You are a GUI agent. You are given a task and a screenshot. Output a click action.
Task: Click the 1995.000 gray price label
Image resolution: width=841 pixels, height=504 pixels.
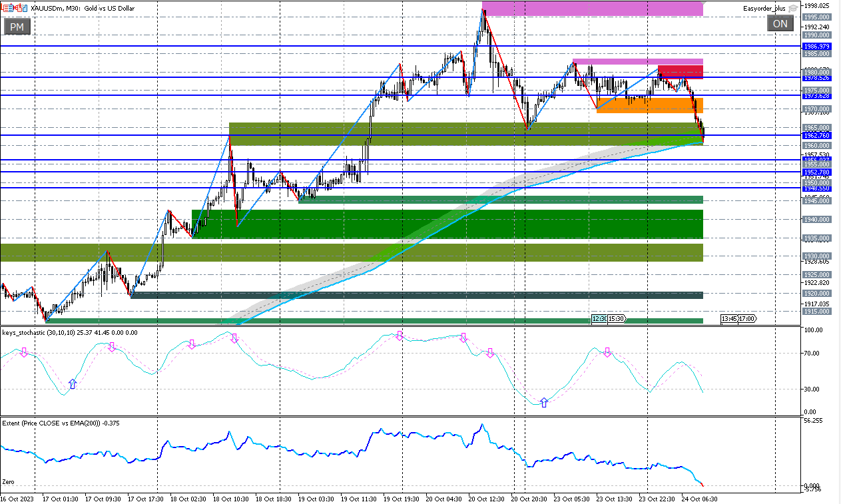point(816,17)
